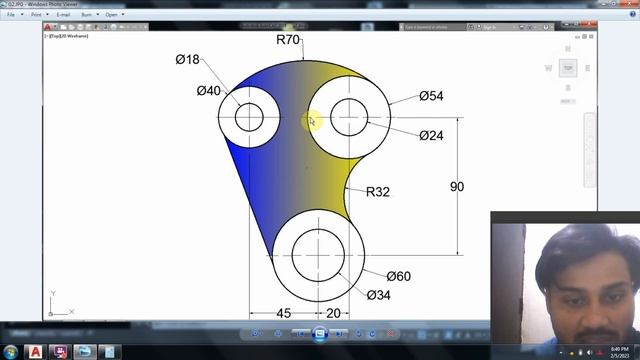Open the Burn menu
This screenshot has height=360, width=640.
pos(87,15)
